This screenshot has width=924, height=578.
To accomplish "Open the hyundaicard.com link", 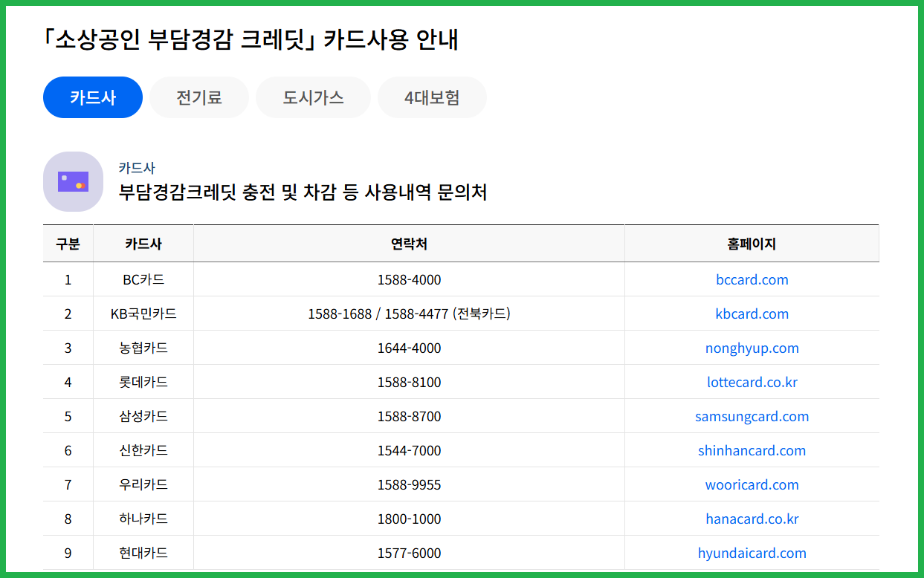I will pos(752,553).
